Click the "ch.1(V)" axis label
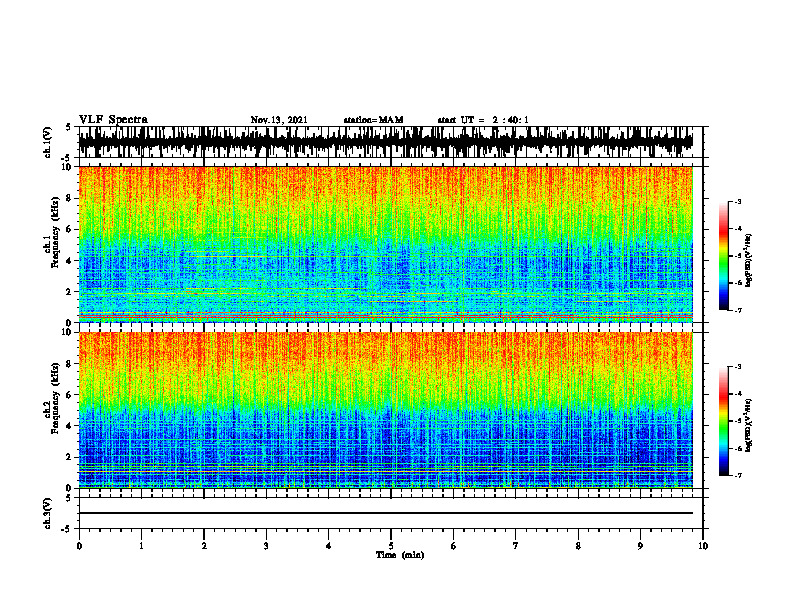Screen dimensions: 792x612 [48, 142]
